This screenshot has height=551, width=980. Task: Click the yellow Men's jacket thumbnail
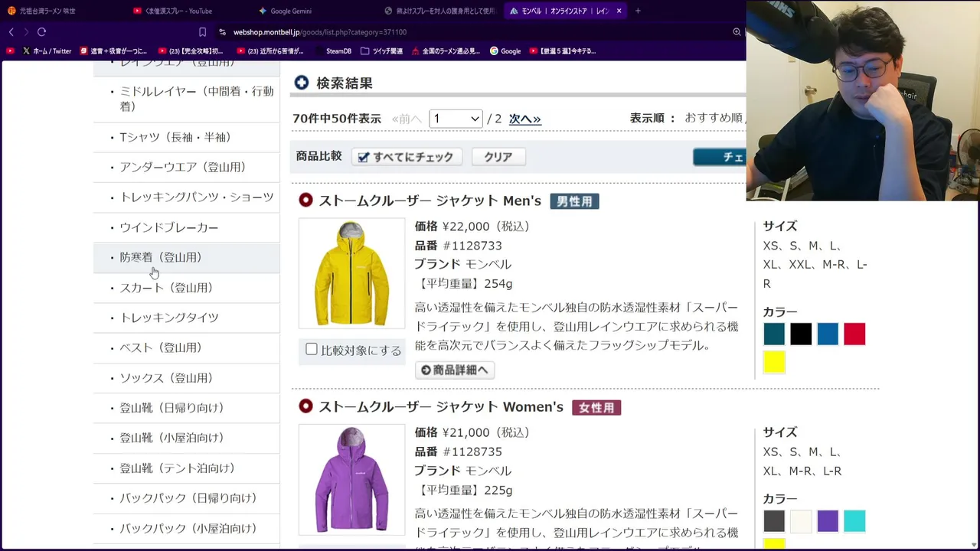pos(351,273)
